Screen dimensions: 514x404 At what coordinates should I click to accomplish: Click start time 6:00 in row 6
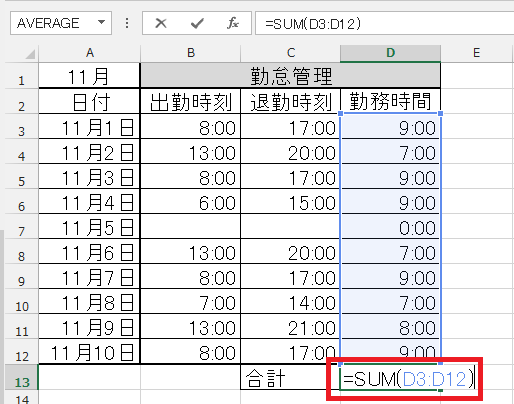190,201
